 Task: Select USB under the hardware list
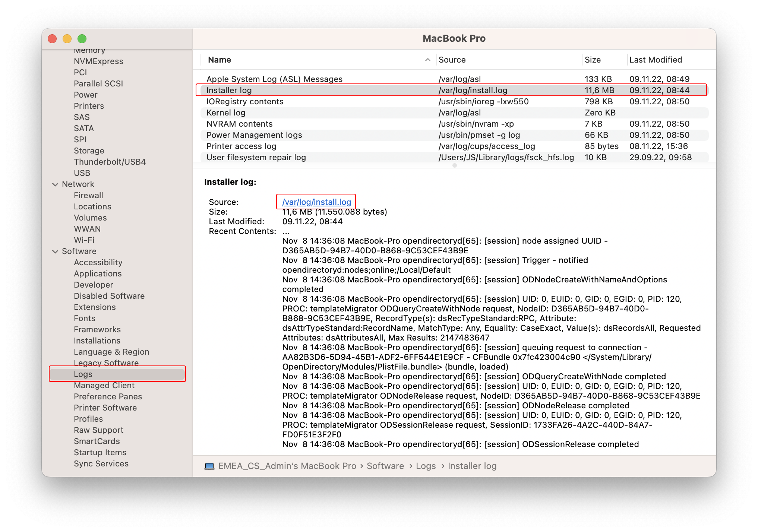click(82, 173)
